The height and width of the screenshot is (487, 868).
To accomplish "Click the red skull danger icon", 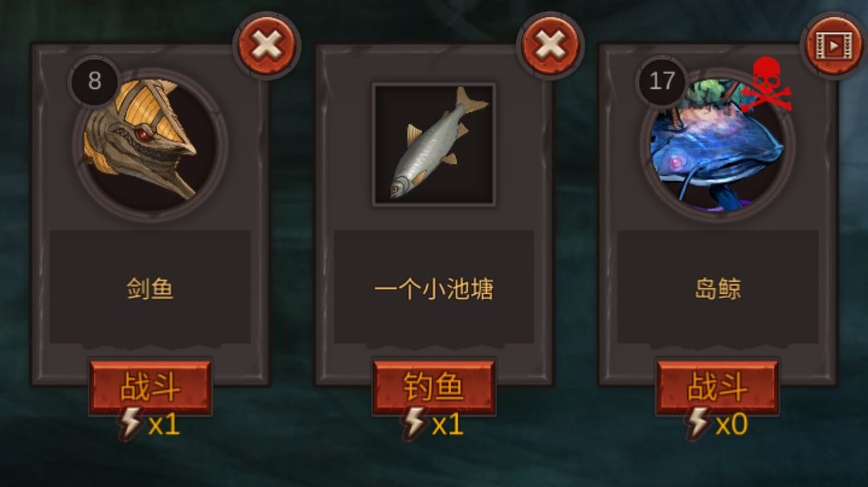I will [x=766, y=84].
